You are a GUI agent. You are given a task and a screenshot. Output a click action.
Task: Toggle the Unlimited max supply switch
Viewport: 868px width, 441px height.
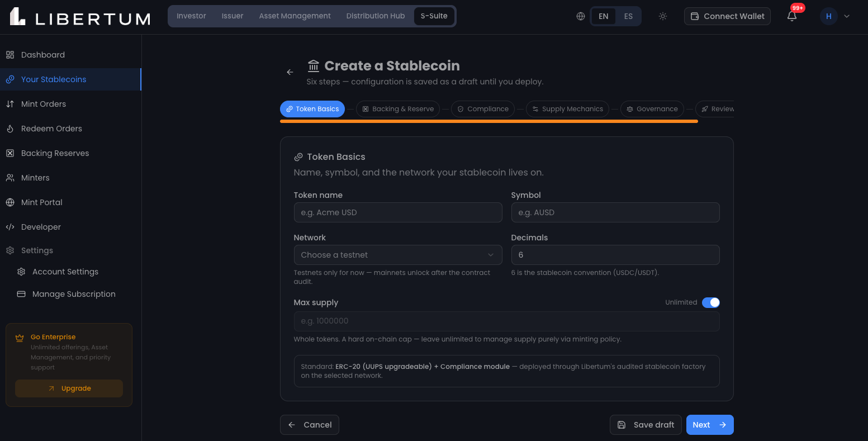[x=711, y=302]
